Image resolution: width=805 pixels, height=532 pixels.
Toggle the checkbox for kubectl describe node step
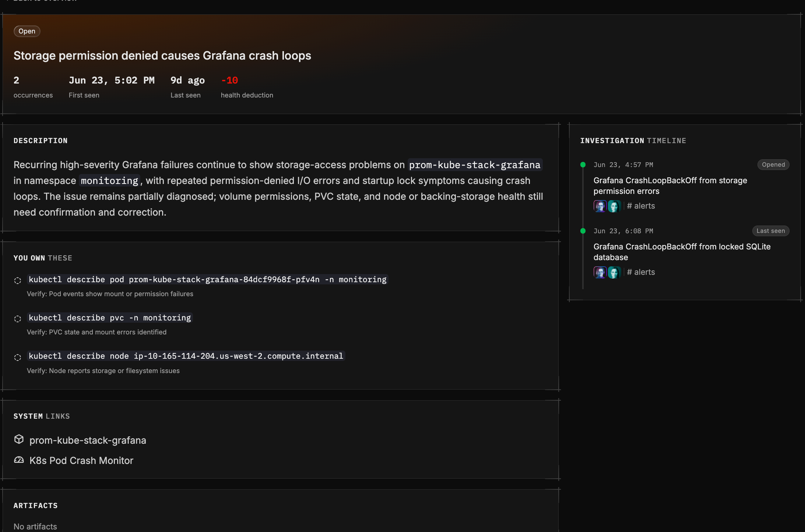(x=18, y=357)
